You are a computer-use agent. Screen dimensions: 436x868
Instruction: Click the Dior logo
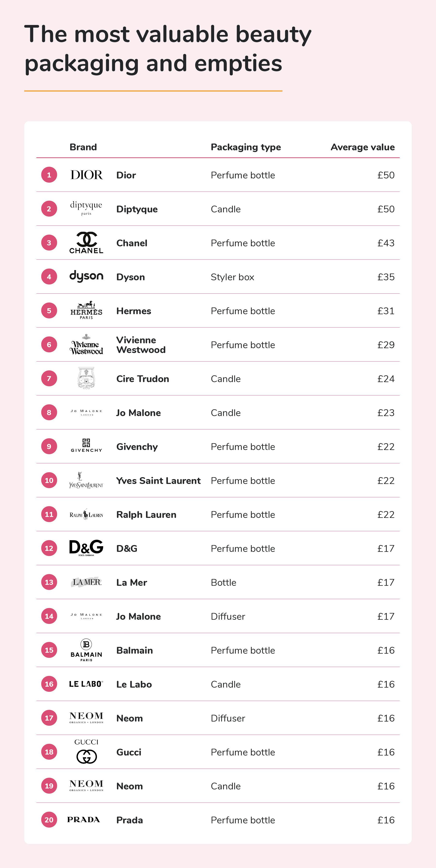coord(86,175)
